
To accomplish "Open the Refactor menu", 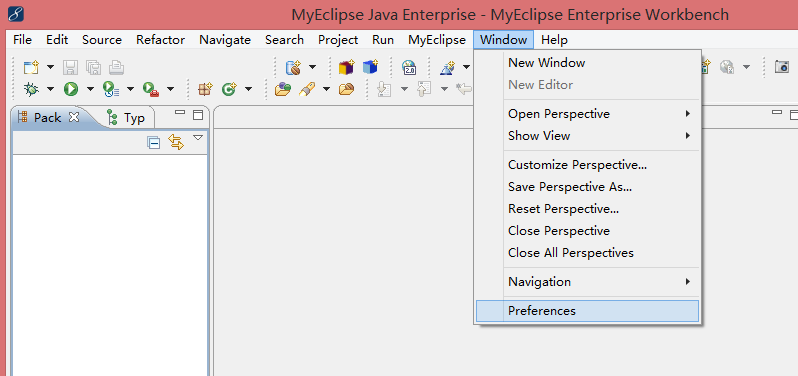I will (x=160, y=40).
